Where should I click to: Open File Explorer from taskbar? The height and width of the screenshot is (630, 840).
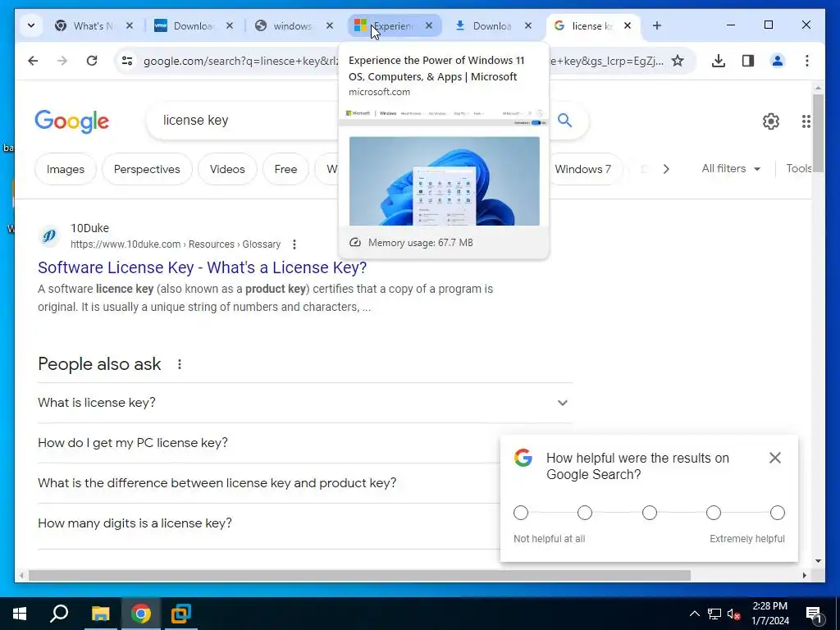tap(100, 614)
